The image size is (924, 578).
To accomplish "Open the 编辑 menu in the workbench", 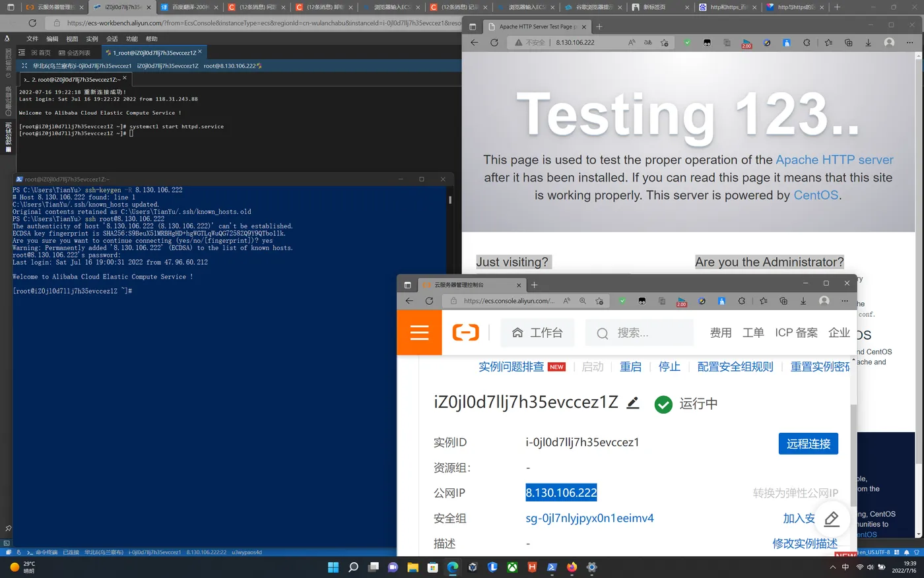I will pos(52,39).
